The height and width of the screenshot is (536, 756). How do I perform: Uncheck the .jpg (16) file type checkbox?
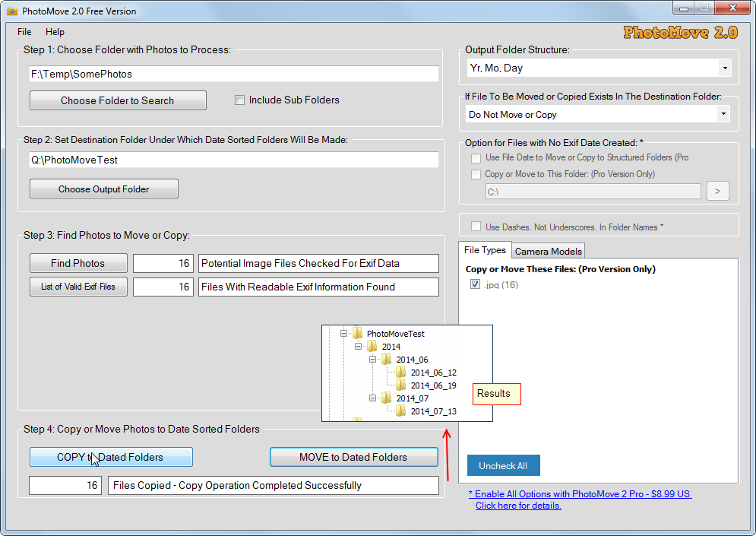(476, 284)
